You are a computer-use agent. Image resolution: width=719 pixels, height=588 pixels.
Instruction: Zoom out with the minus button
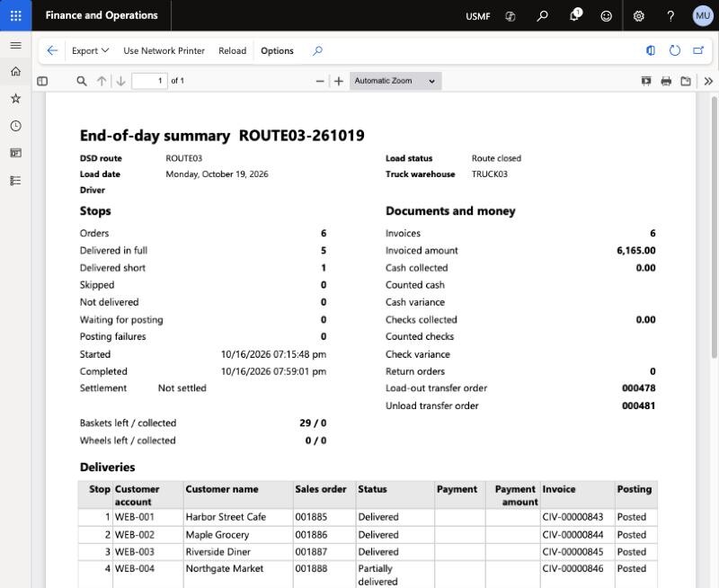click(320, 81)
